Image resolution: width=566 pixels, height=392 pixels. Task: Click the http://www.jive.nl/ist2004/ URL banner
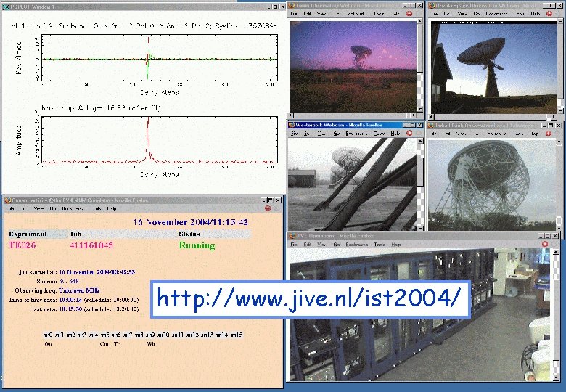(311, 299)
